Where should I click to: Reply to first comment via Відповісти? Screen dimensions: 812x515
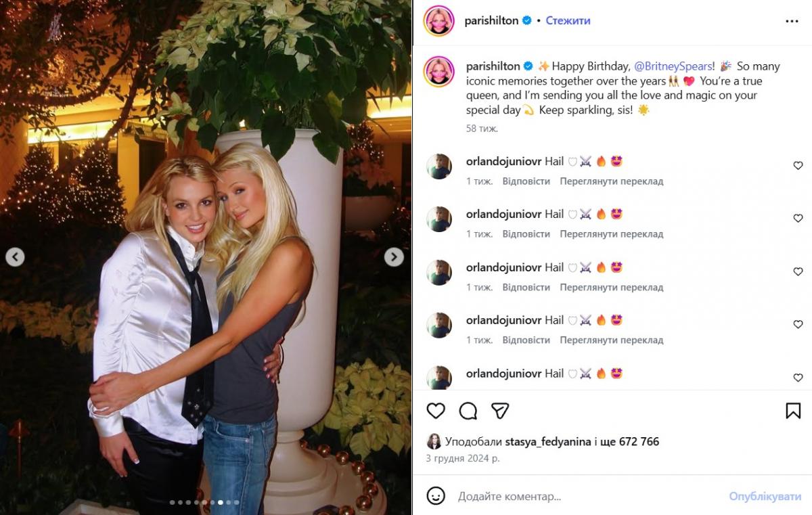coord(526,181)
